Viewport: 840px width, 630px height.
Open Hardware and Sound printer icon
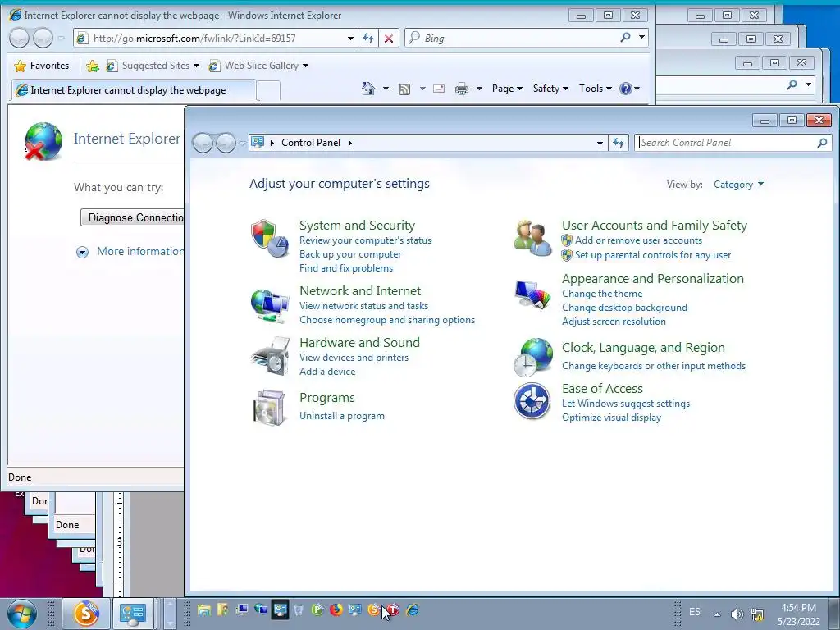271,356
